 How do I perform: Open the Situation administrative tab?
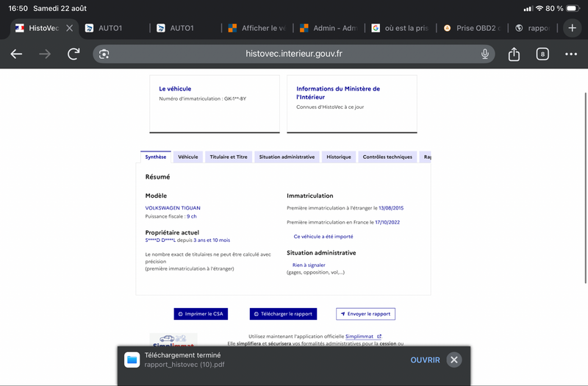(287, 157)
